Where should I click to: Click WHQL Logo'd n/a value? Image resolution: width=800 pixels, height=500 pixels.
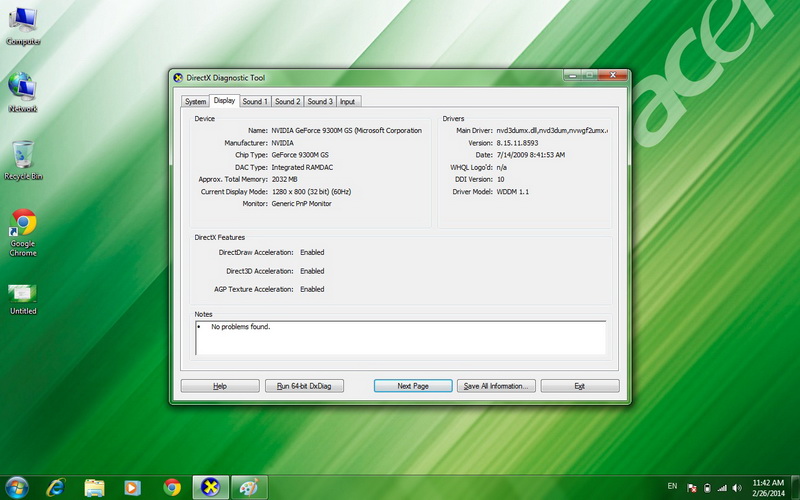(x=502, y=167)
